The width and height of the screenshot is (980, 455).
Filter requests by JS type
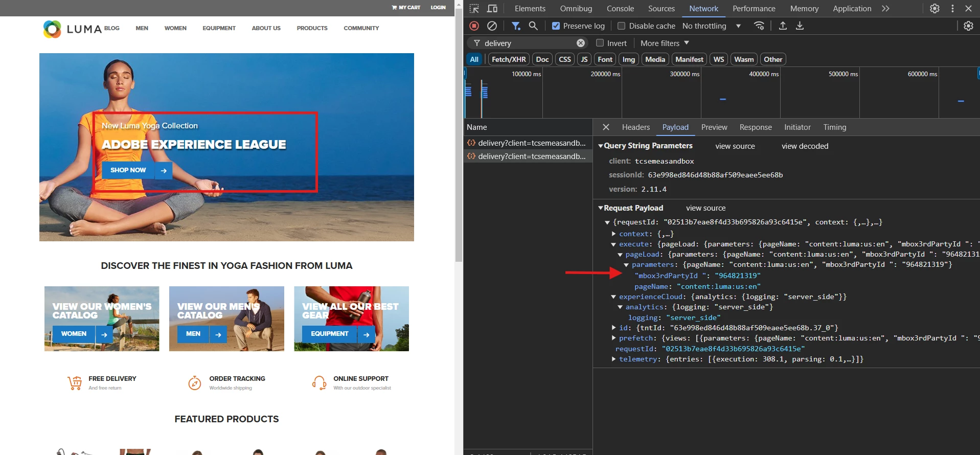tap(584, 59)
